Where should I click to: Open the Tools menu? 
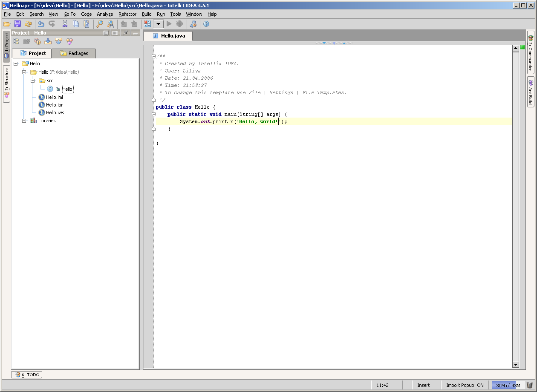point(176,14)
